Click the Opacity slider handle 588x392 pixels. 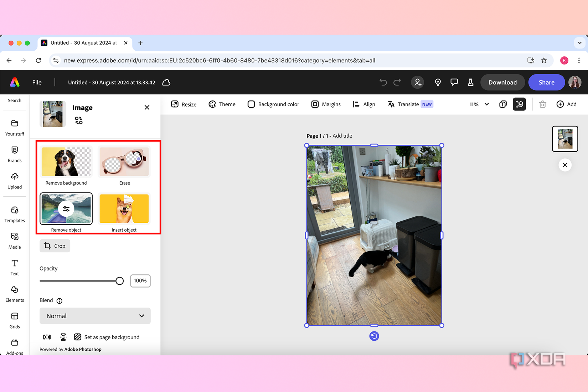[119, 281]
